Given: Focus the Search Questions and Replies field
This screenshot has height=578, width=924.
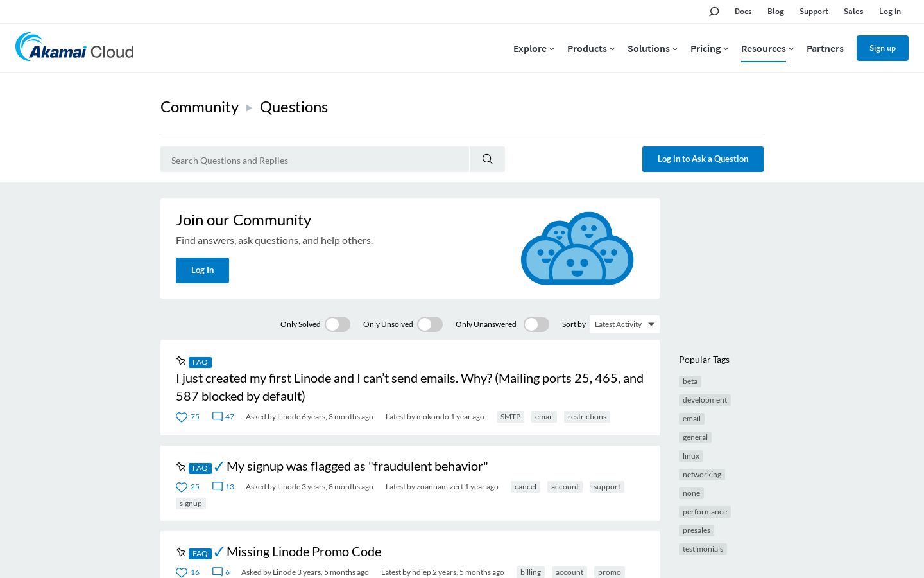Looking at the screenshot, I should (x=314, y=159).
